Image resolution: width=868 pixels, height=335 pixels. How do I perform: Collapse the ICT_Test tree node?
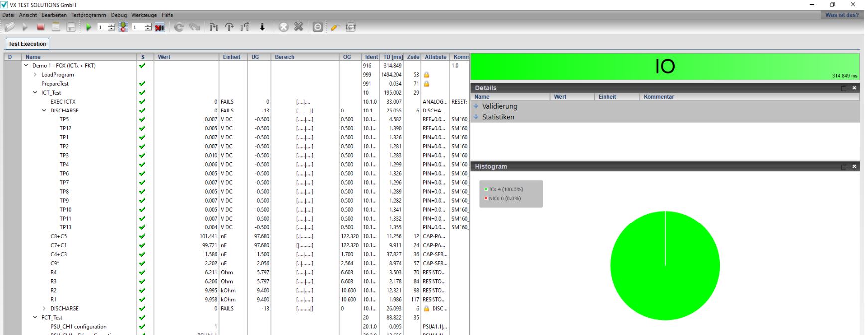pos(35,93)
